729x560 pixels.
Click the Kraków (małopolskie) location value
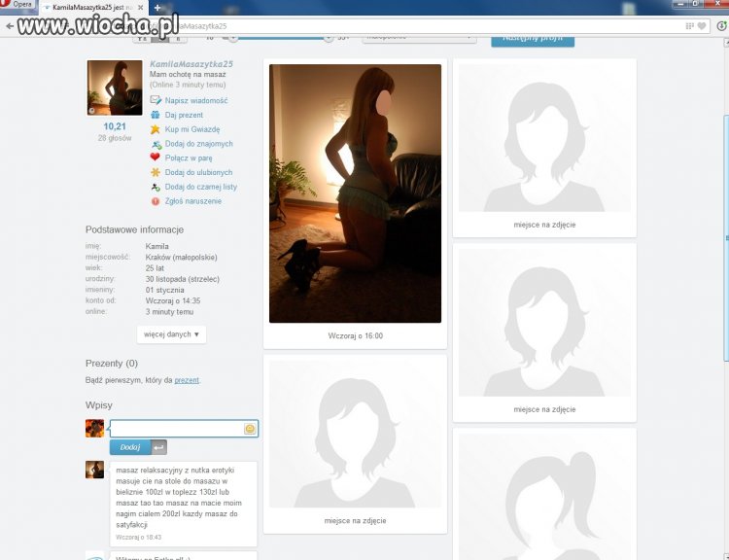click(x=182, y=258)
